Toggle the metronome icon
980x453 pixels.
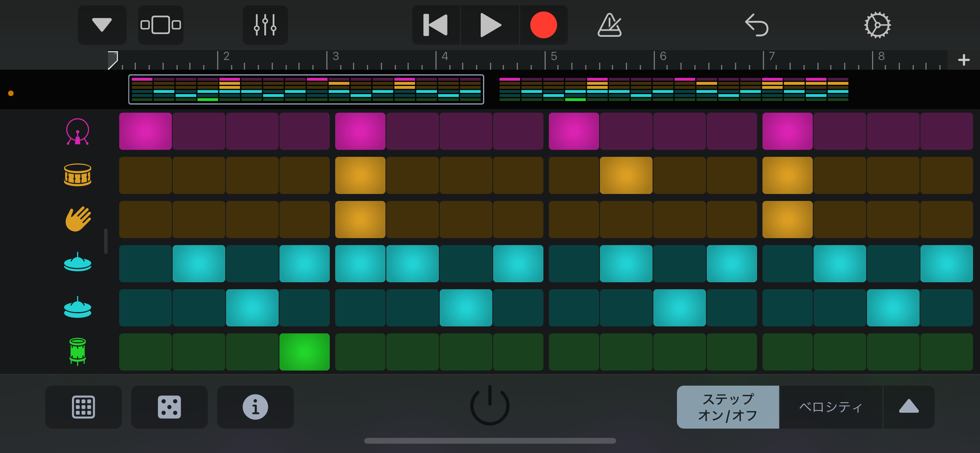[x=610, y=25]
